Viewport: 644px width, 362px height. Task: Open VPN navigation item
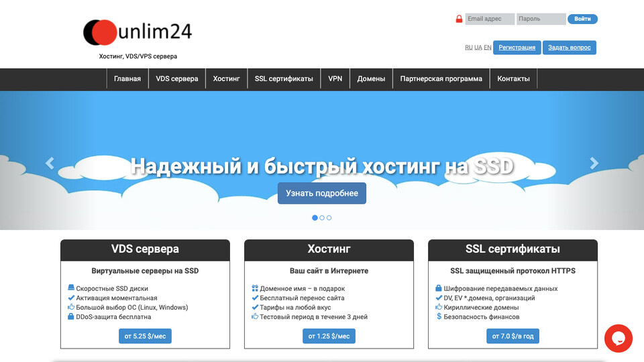point(335,79)
